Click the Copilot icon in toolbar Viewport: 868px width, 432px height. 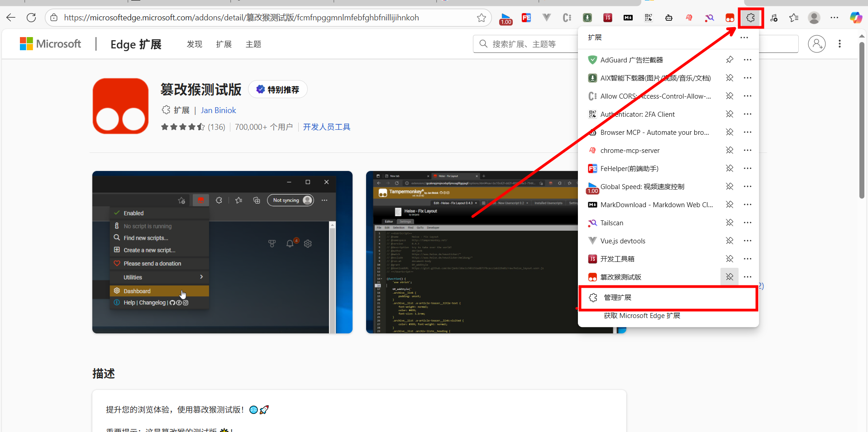[x=855, y=18]
